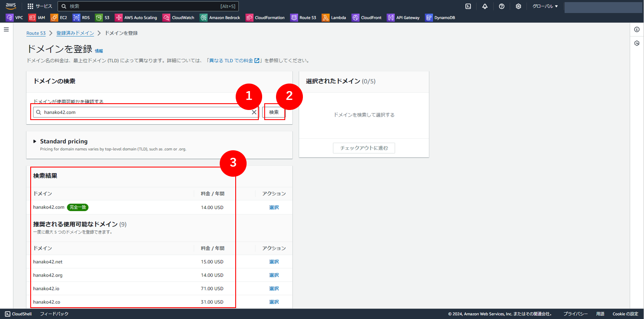The image size is (644, 319).
Task: Open AWS Auto Scaling shortcut
Action: (x=136, y=18)
